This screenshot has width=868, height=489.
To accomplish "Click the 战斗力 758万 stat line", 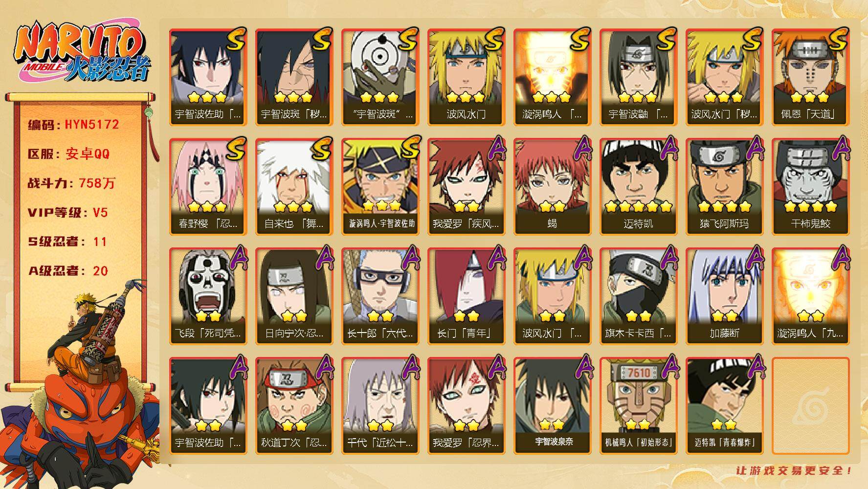I will click(x=71, y=183).
